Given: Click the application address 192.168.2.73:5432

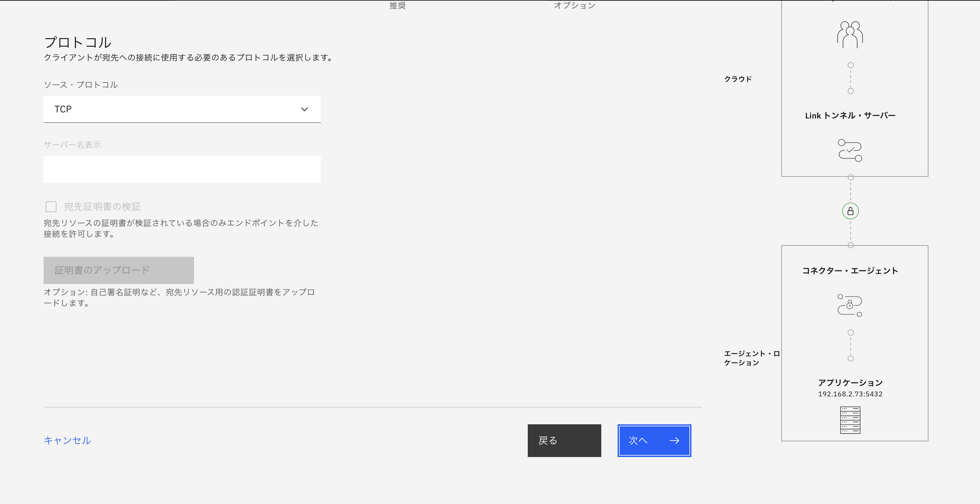Looking at the screenshot, I should click(850, 394).
